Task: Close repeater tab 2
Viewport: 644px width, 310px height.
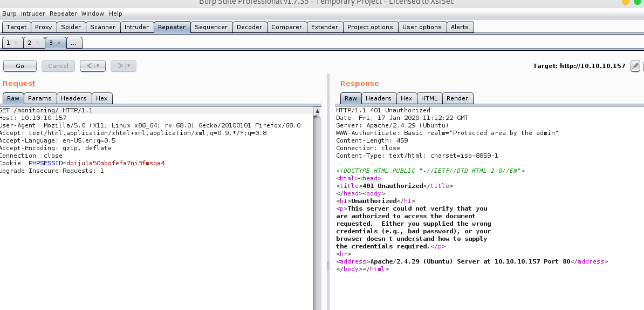Action: tap(37, 43)
